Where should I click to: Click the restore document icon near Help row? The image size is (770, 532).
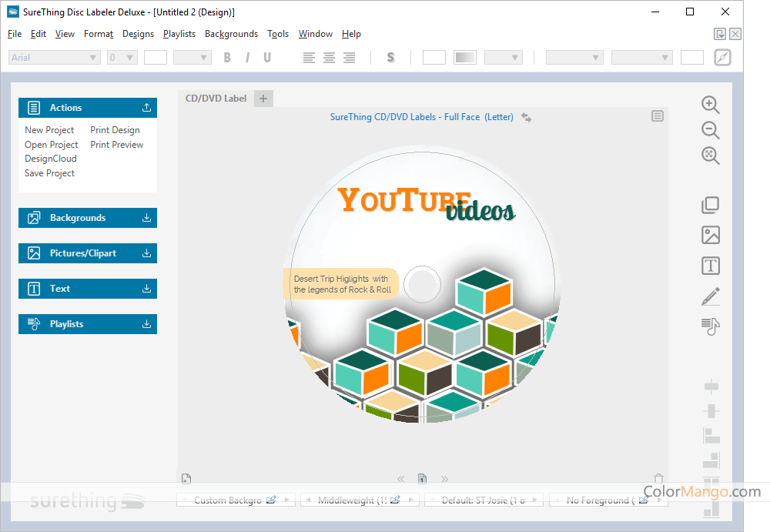click(x=720, y=34)
